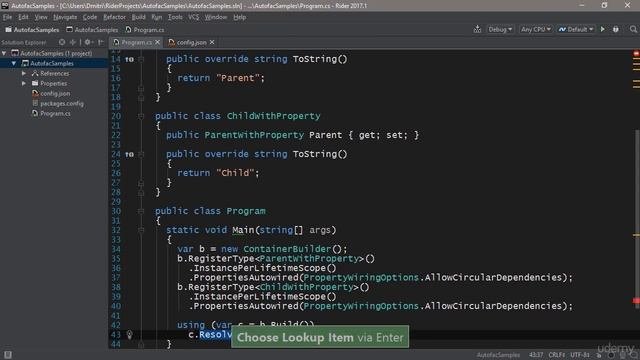Image resolution: width=640 pixels, height=360 pixels.
Task: Open the View menu
Action: click(41, 17)
